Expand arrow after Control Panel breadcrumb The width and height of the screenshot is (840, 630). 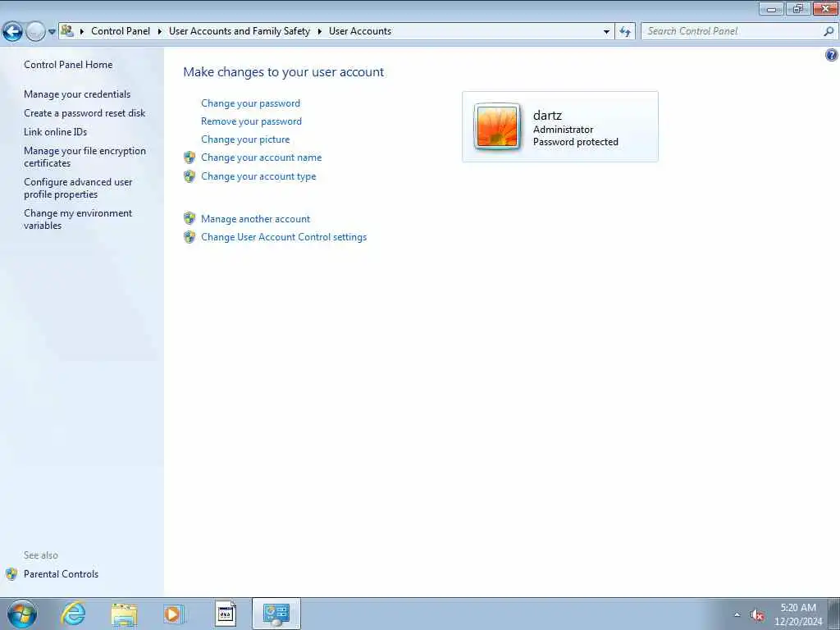[x=160, y=32]
